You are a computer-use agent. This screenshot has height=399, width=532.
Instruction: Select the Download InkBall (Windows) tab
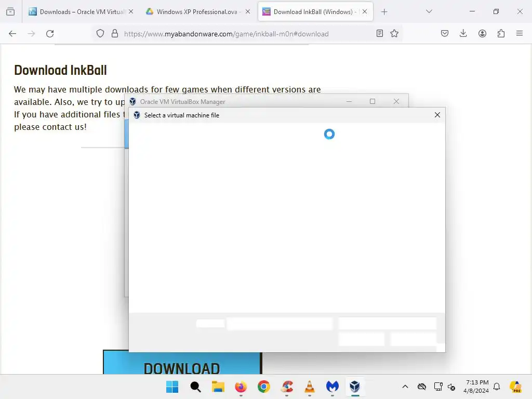point(315,12)
